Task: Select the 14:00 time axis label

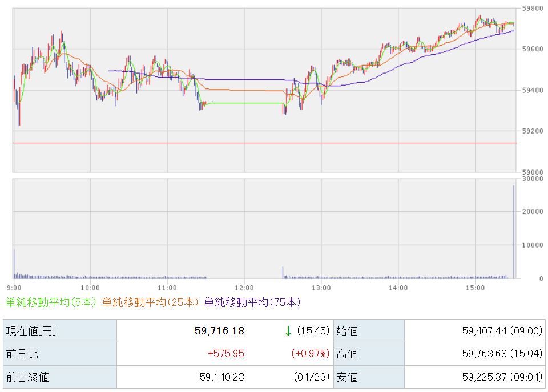Action: [x=398, y=288]
